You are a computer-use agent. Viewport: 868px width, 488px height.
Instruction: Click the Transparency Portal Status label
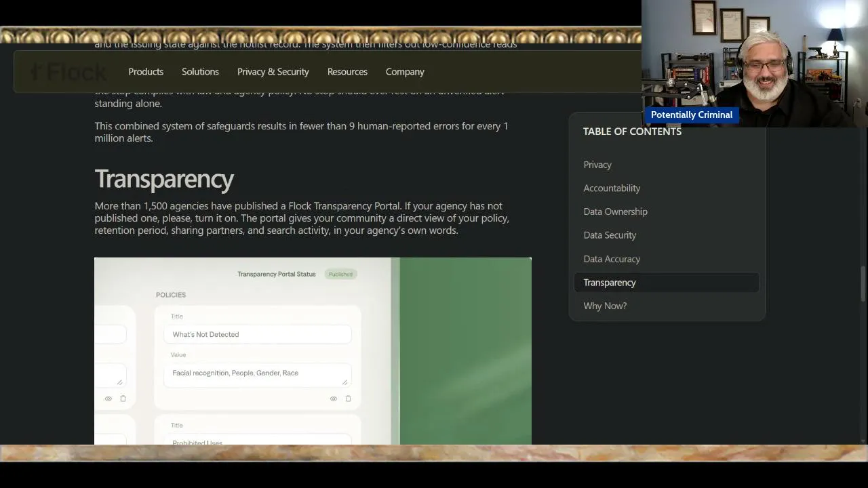[277, 274]
